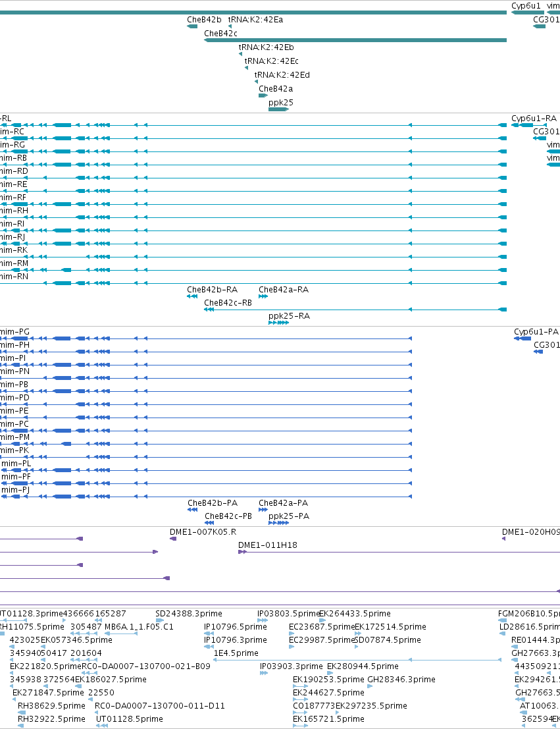Open the CheB42b-RA transcript
Viewport: 560px width, 729px height.
click(x=192, y=296)
